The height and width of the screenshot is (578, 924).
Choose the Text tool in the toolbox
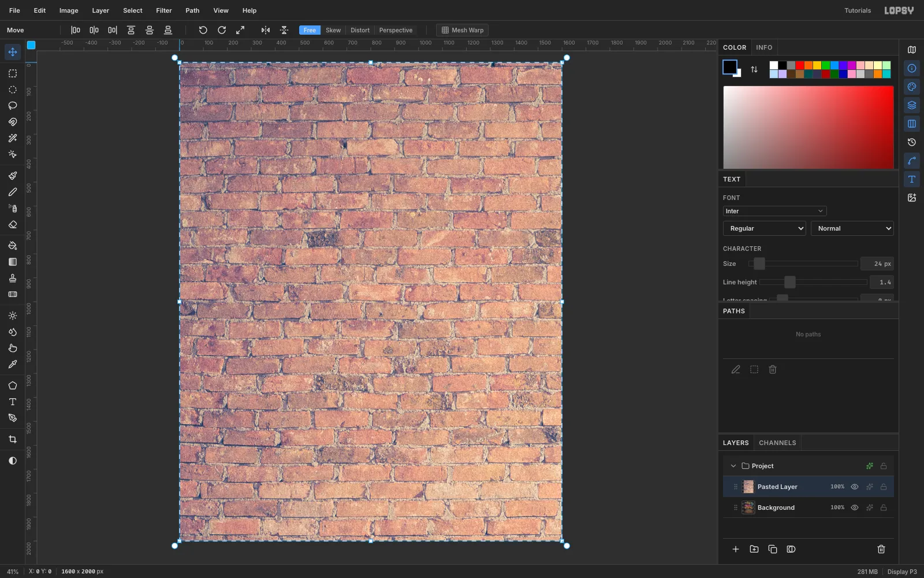(13, 402)
